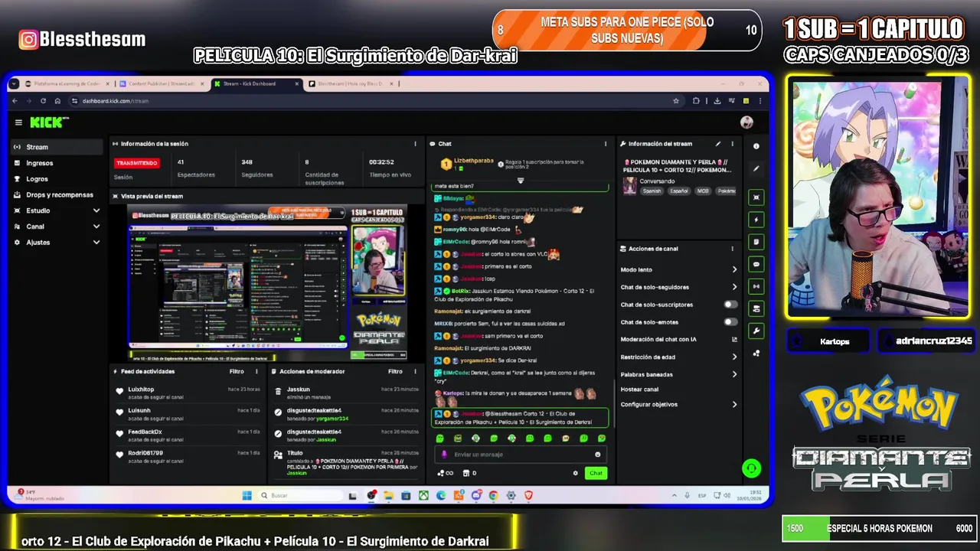Toggle Chat de solo-emotes switch
980x551 pixels.
coord(731,322)
